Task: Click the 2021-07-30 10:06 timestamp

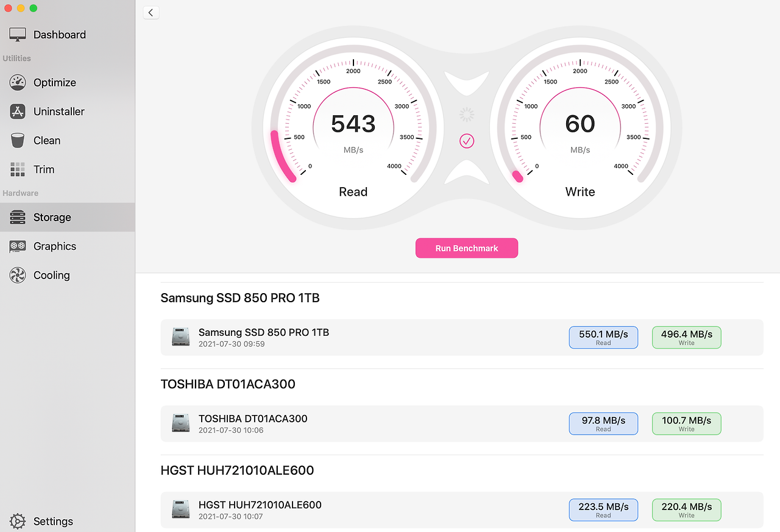Action: pyautogui.click(x=232, y=430)
